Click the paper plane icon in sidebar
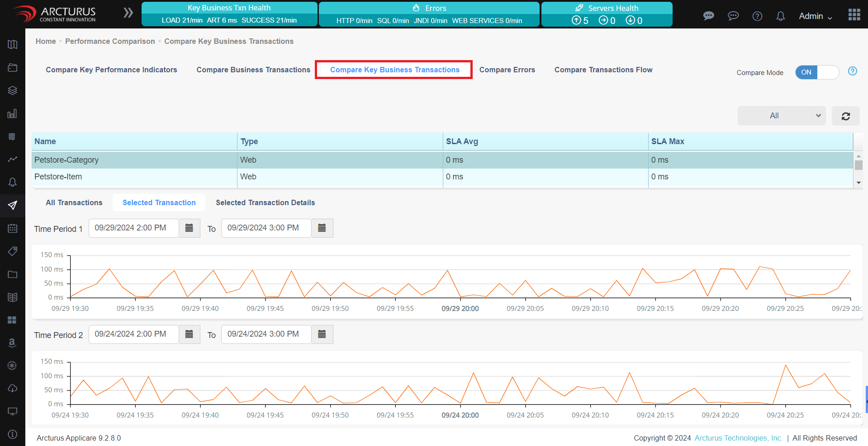868x446 pixels. pos(12,205)
